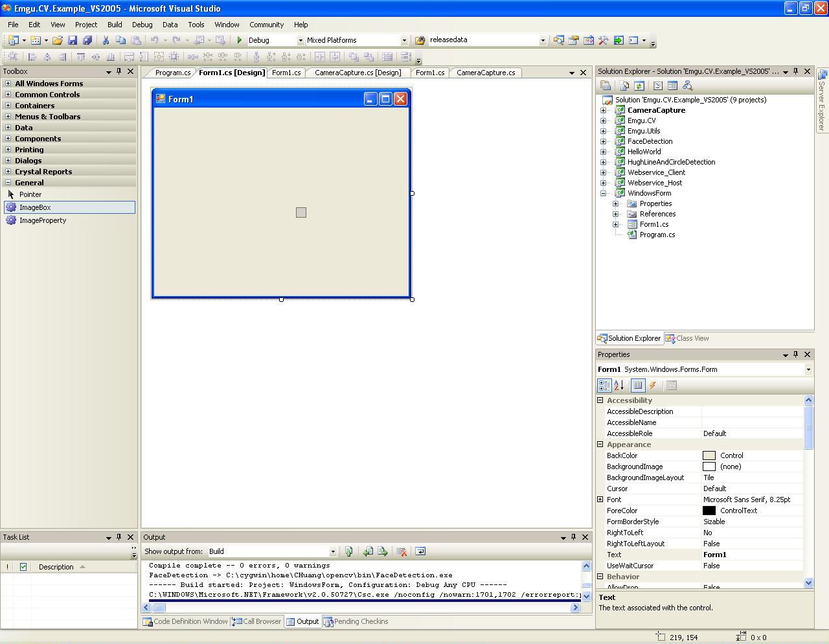The width and height of the screenshot is (829, 644).
Task: Pin the Toolbox panel with auto-hide pushpin
Action: coord(119,71)
